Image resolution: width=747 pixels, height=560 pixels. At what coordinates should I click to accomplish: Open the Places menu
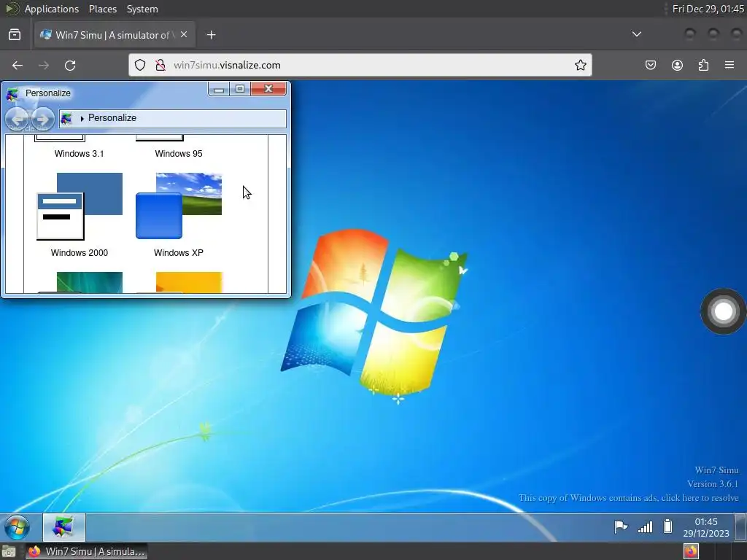(x=103, y=9)
